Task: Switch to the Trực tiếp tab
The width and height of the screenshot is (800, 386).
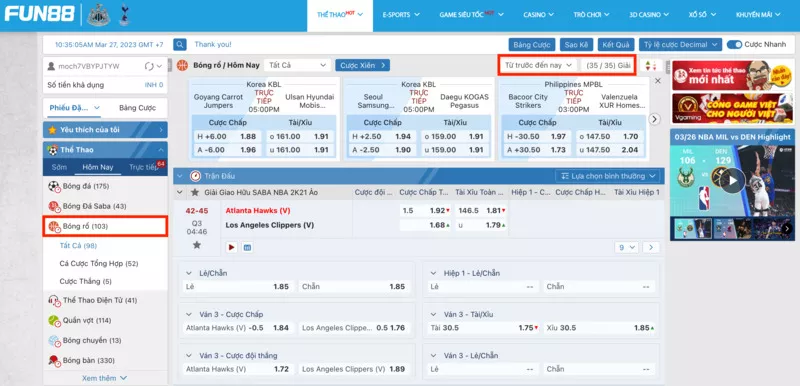Action: tap(144, 167)
